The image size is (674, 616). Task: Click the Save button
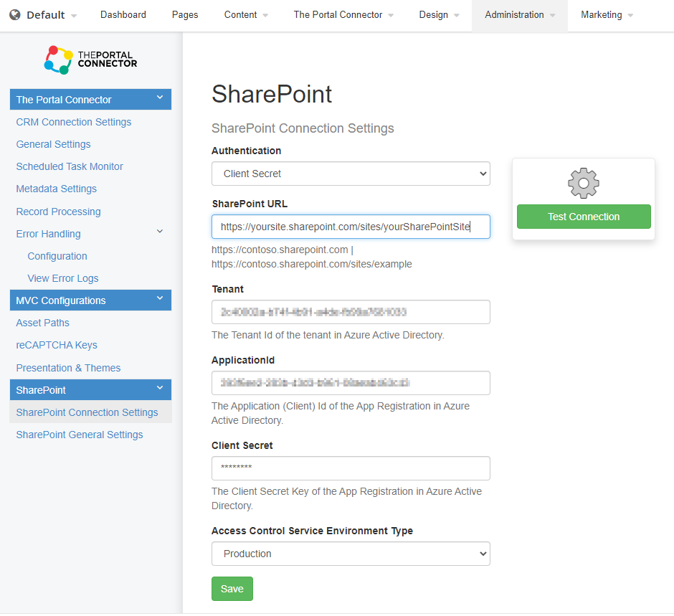coord(232,589)
